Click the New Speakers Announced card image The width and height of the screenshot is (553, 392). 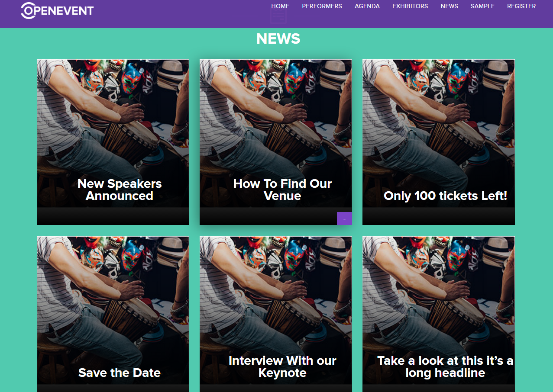(113, 117)
